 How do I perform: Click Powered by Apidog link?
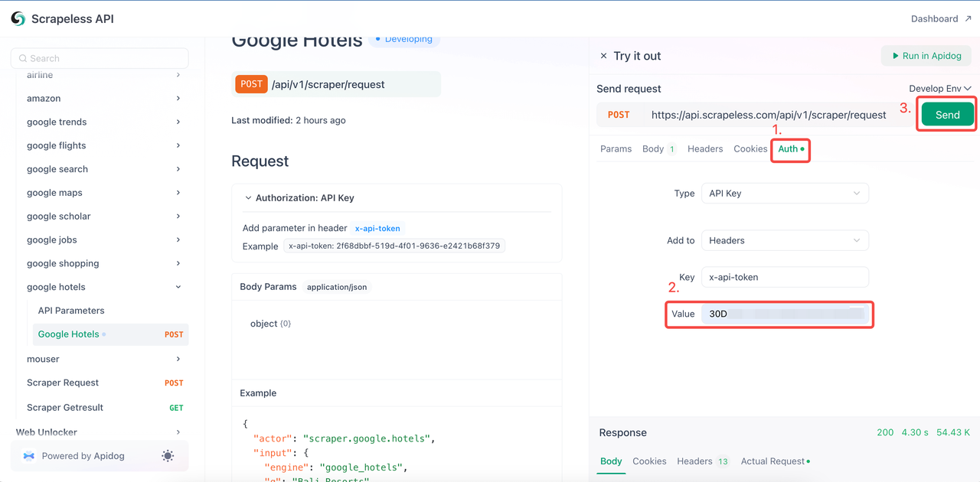click(83, 456)
